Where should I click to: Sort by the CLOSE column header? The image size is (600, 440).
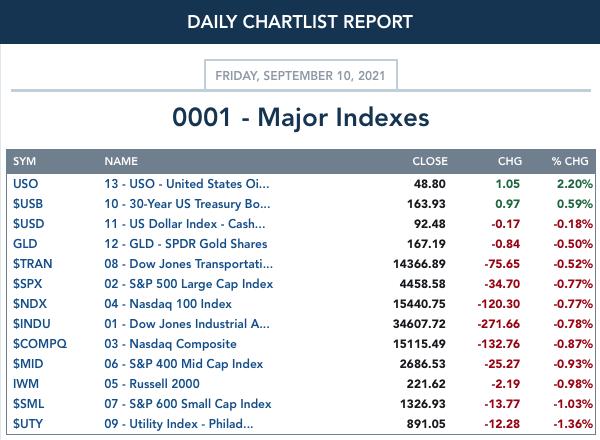(x=430, y=161)
